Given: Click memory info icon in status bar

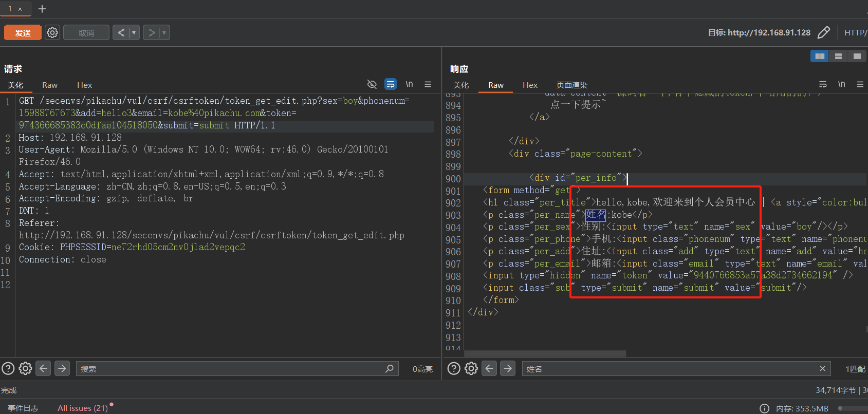Looking at the screenshot, I should (x=764, y=408).
